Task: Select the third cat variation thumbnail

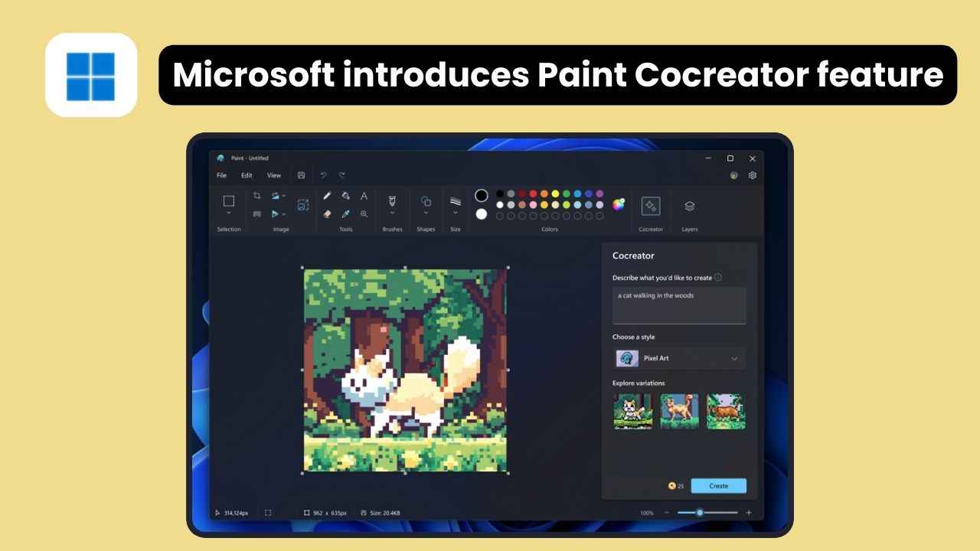Action: pyautogui.click(x=726, y=411)
